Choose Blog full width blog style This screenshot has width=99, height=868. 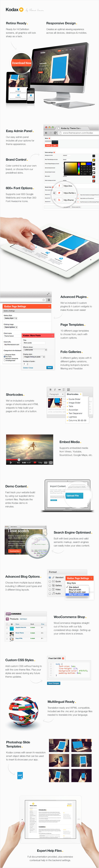(x=75, y=590)
